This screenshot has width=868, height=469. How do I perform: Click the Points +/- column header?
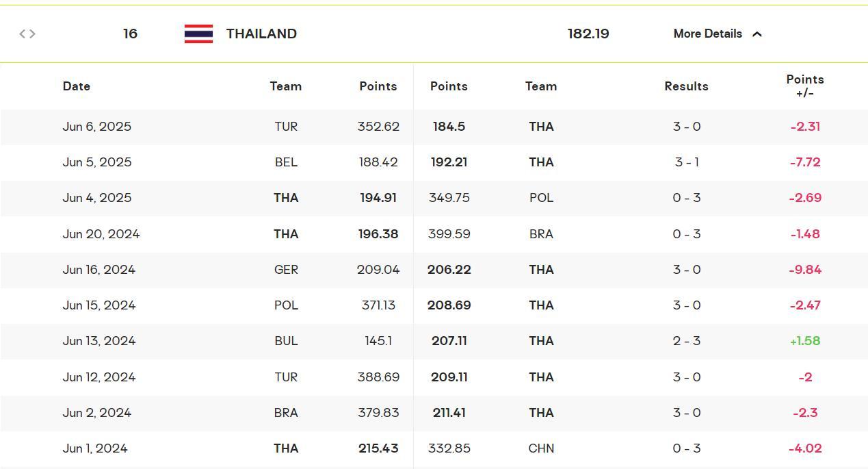[805, 86]
